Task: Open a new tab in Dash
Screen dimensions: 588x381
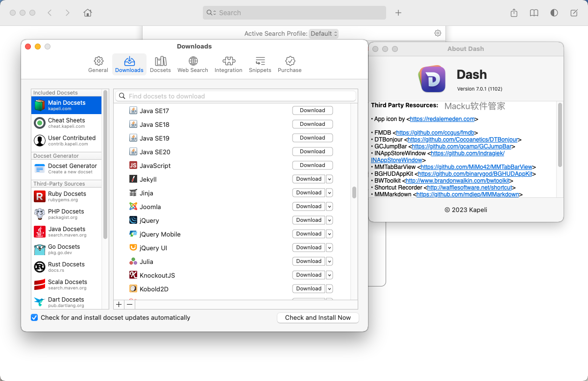Action: [x=398, y=13]
